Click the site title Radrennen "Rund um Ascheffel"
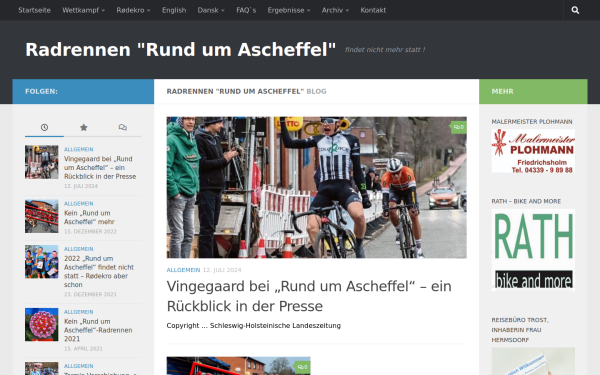 point(181,50)
